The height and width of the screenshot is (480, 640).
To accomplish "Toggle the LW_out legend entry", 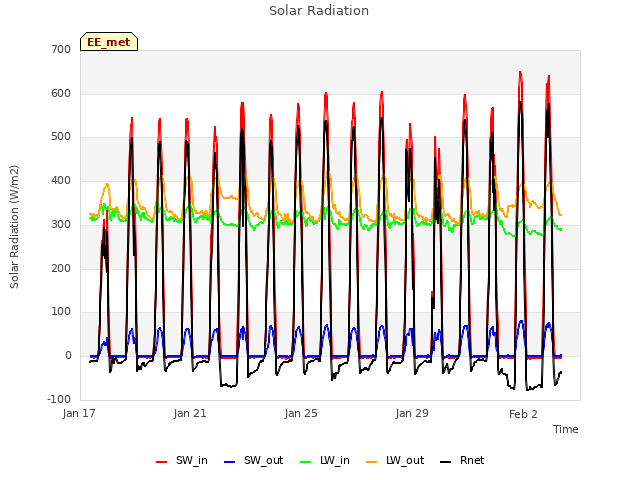I will (395, 460).
